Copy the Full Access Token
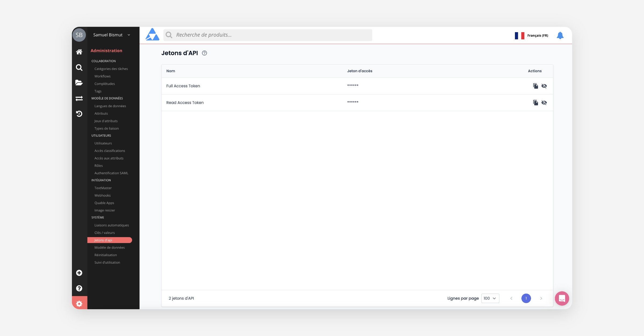644x336 pixels. (x=535, y=86)
